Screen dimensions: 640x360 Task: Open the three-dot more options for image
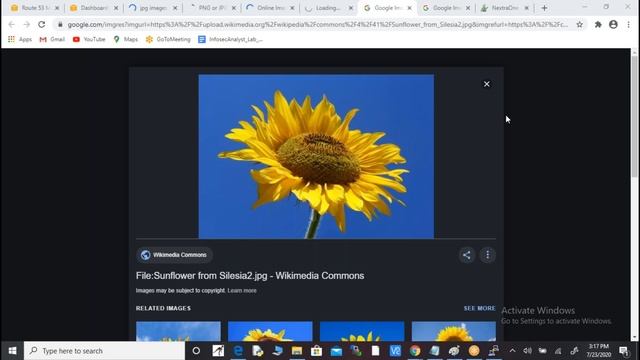[487, 255]
